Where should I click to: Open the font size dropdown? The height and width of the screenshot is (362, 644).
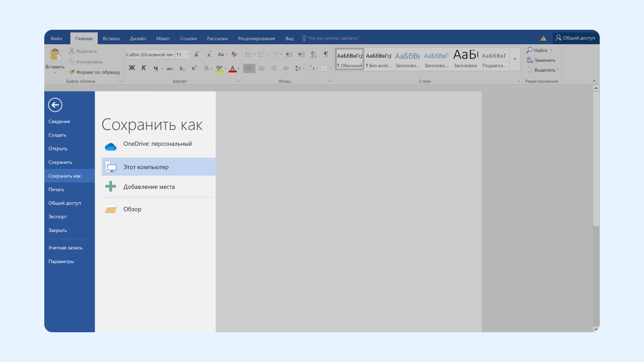pyautogui.click(x=188, y=54)
